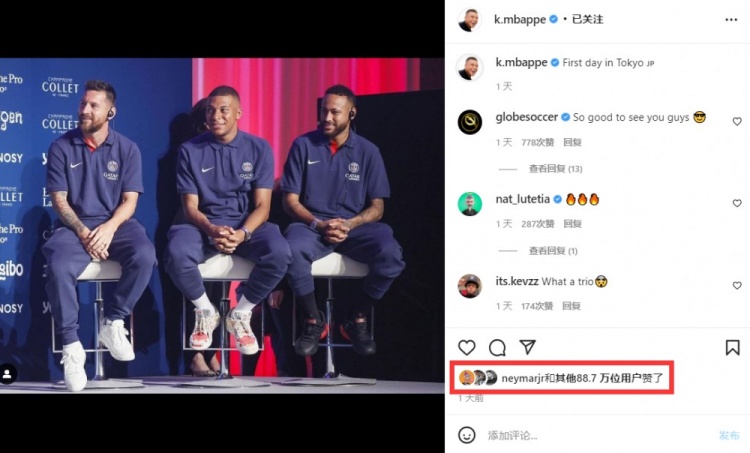View users who liked the post
The width and height of the screenshot is (750, 453).
582,378
